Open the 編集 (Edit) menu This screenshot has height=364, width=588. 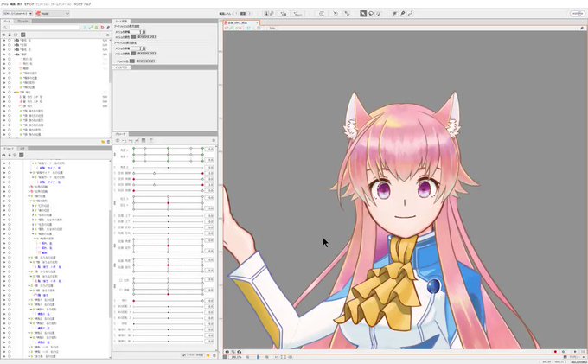(13, 4)
